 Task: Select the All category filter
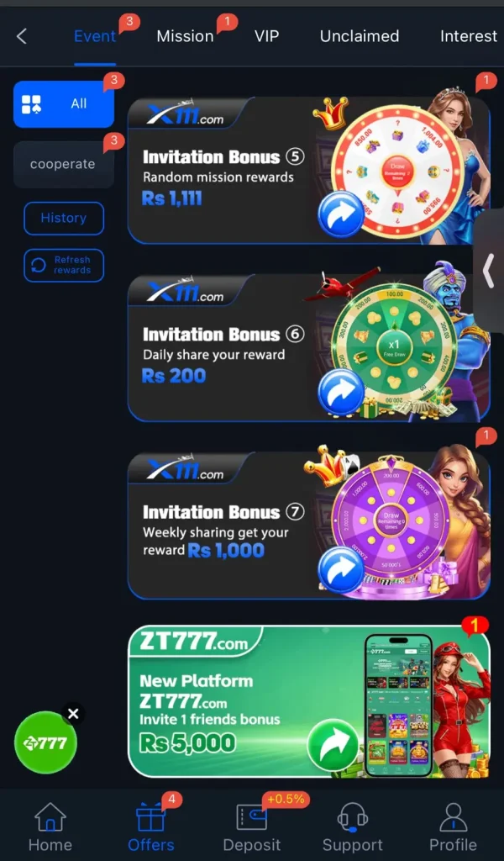tap(64, 103)
